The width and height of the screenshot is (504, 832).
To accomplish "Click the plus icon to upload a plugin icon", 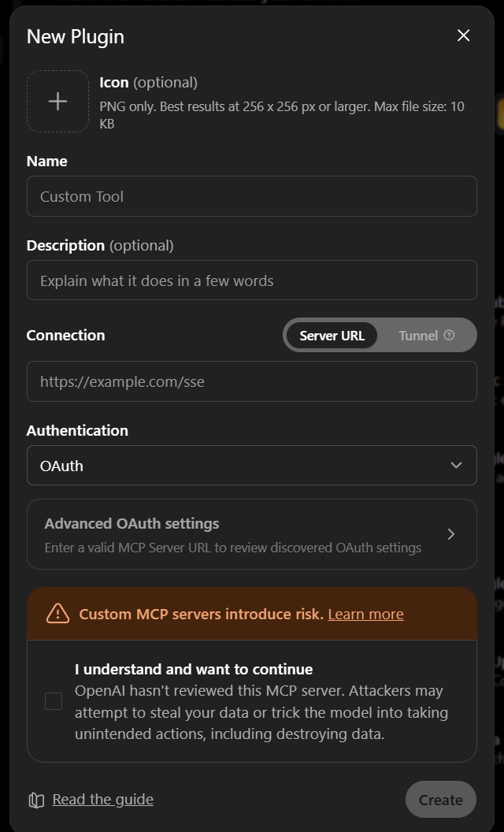I will (57, 102).
